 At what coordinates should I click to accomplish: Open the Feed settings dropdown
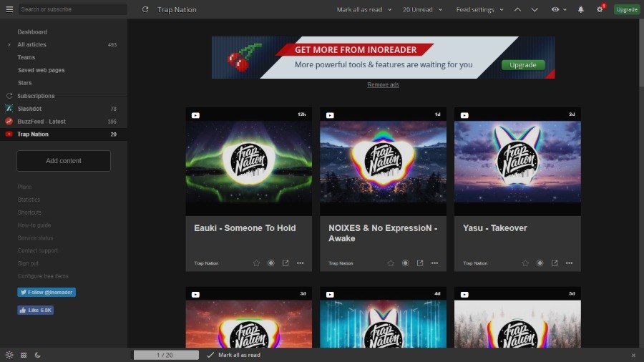tap(479, 9)
